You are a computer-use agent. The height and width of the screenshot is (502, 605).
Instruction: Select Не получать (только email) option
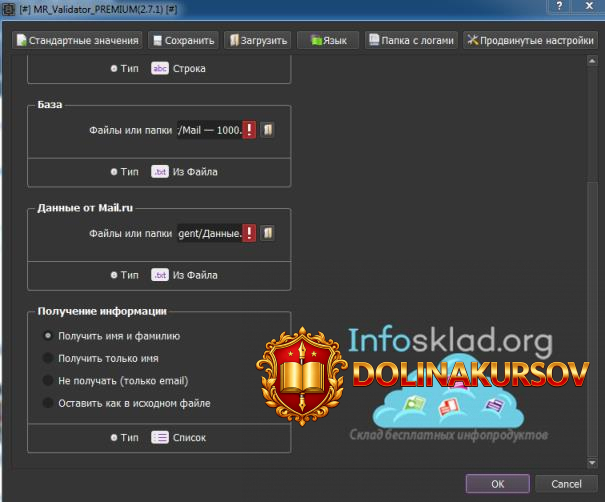(115, 380)
